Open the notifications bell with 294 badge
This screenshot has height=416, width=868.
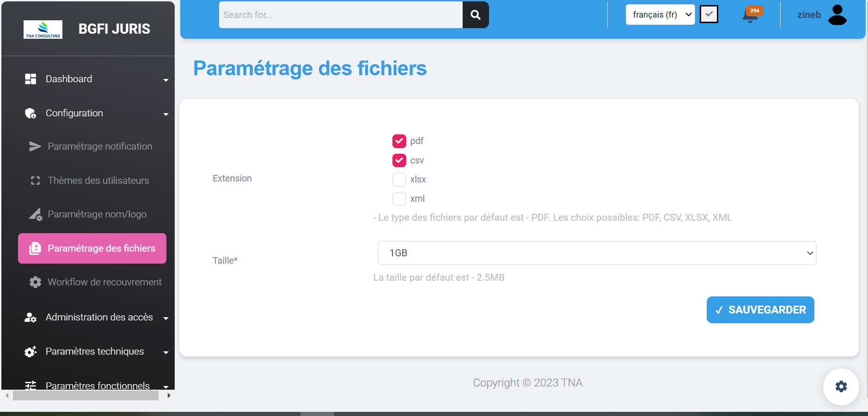click(750, 15)
